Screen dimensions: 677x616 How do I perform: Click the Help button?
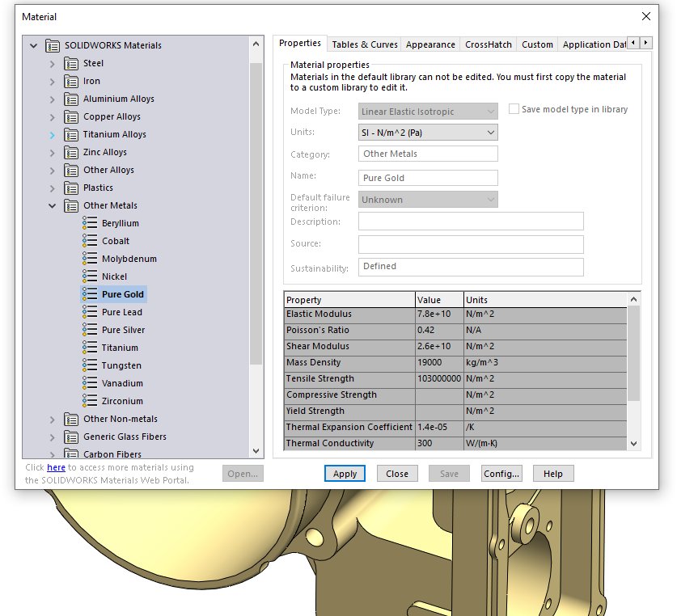click(553, 474)
